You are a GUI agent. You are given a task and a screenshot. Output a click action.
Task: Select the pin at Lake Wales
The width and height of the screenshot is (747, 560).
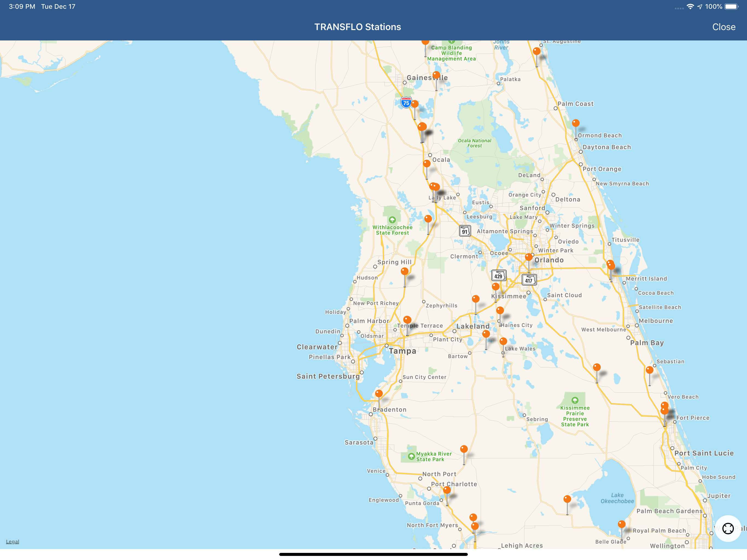pyautogui.click(x=503, y=342)
